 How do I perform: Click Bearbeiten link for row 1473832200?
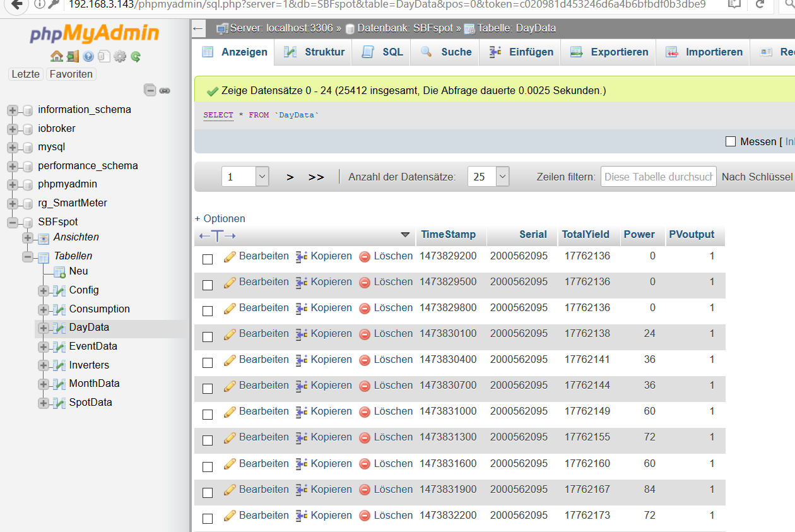(x=264, y=515)
